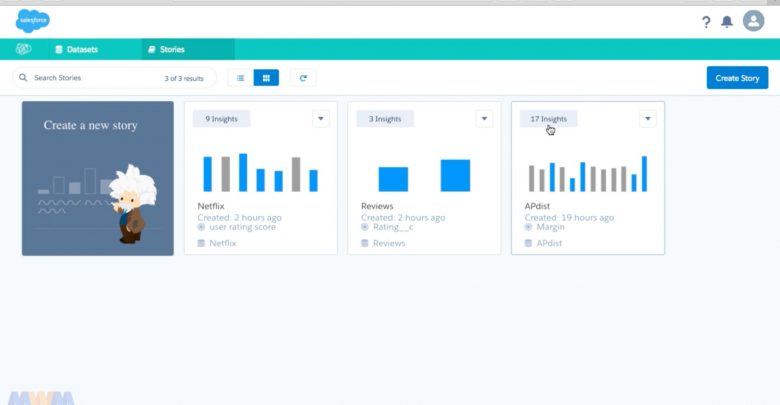Click the APdist dataset name label

pyautogui.click(x=549, y=243)
